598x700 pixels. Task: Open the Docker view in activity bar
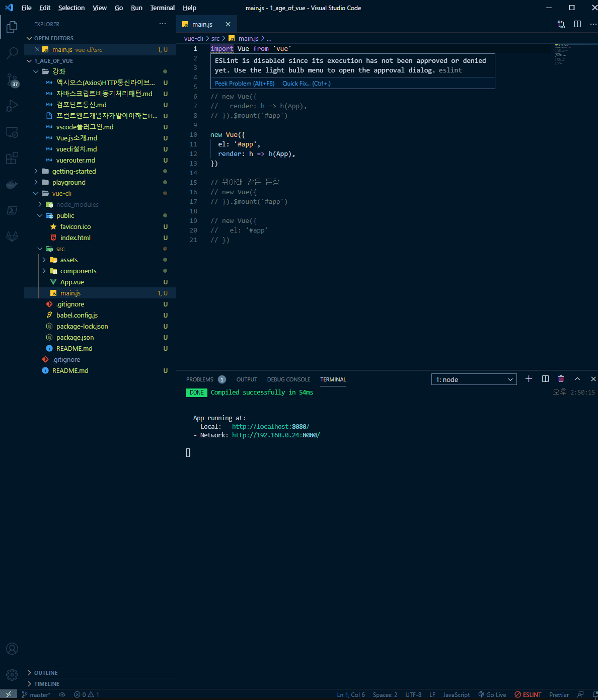point(12,185)
